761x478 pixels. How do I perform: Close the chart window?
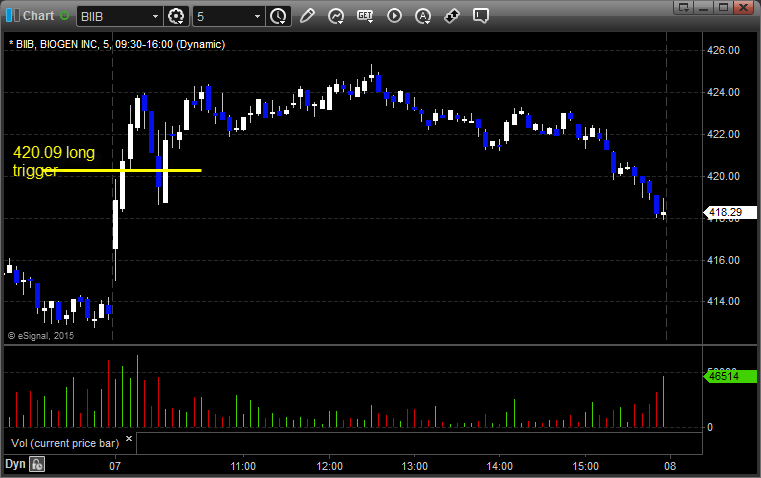click(x=743, y=7)
